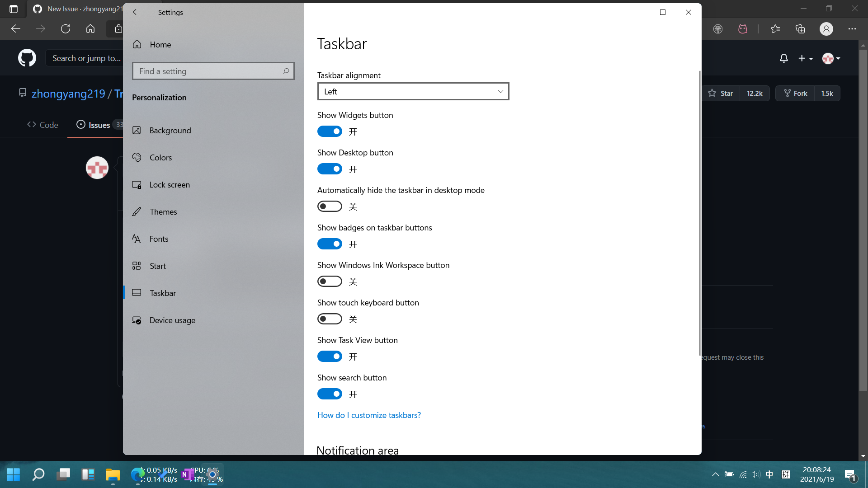This screenshot has width=868, height=488.
Task: Open File Explorer from taskbar
Action: pyautogui.click(x=113, y=474)
